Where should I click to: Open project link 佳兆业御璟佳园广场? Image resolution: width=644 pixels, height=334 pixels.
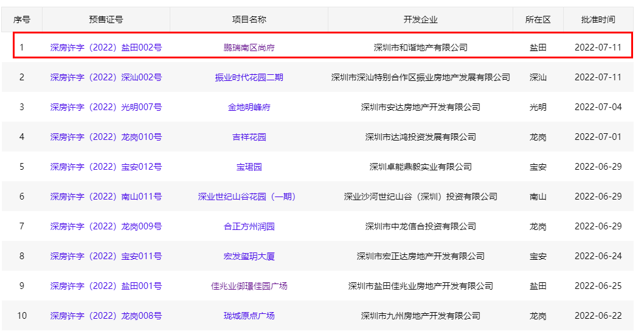249,287
